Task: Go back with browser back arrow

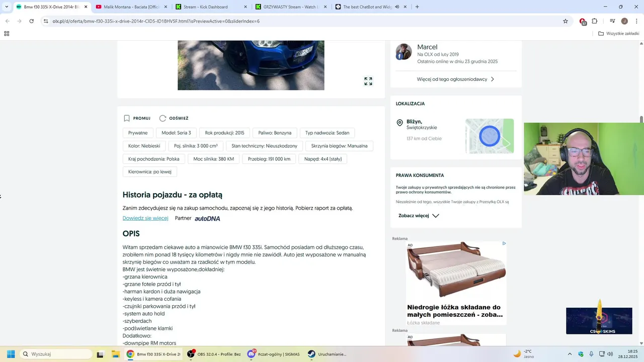Action: pos(8,21)
